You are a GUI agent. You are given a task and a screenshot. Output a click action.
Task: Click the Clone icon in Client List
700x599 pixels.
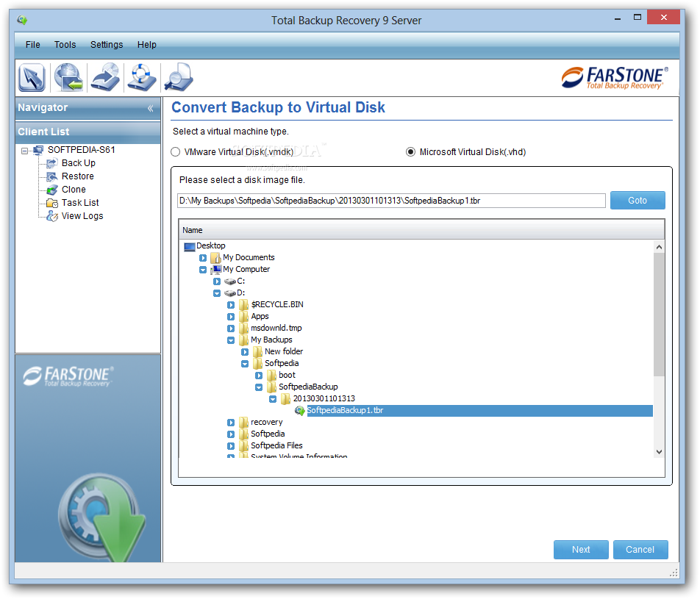coord(52,190)
